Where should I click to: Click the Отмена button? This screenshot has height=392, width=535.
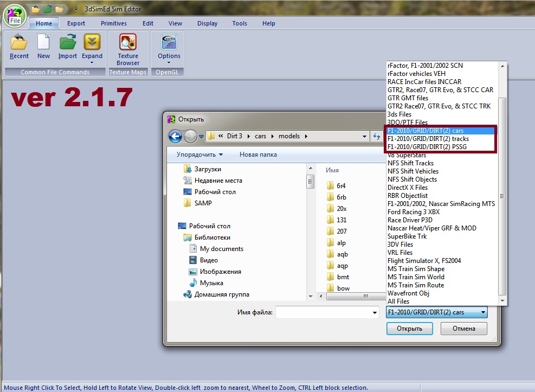tap(463, 329)
